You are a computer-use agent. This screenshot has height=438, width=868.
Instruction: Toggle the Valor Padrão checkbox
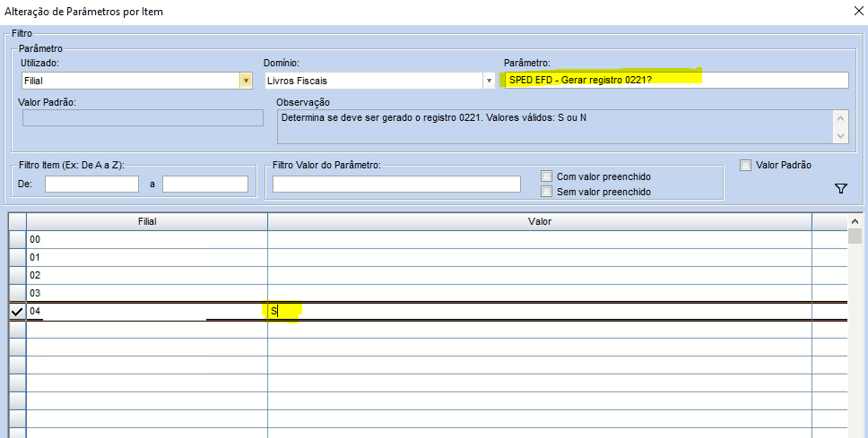click(x=745, y=165)
